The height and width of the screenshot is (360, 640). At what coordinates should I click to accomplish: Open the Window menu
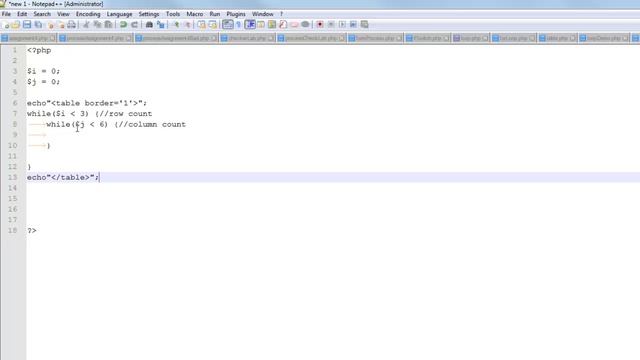(262, 14)
